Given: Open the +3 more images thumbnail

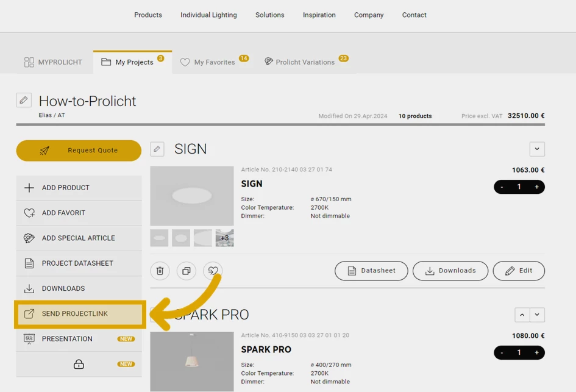Looking at the screenshot, I should (224, 238).
